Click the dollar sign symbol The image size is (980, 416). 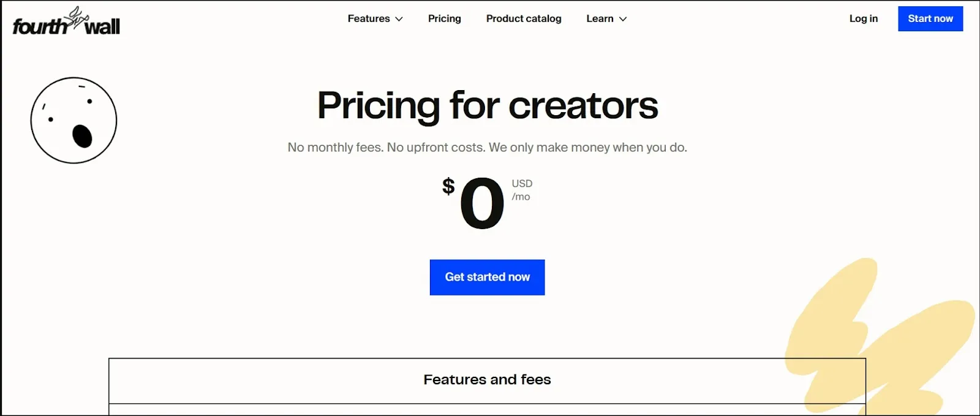pyautogui.click(x=448, y=186)
